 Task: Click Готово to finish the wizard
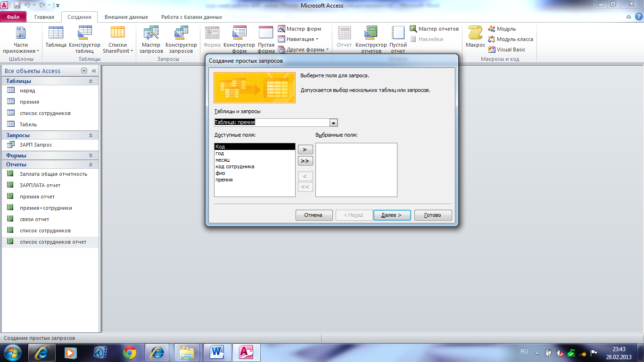(x=433, y=215)
